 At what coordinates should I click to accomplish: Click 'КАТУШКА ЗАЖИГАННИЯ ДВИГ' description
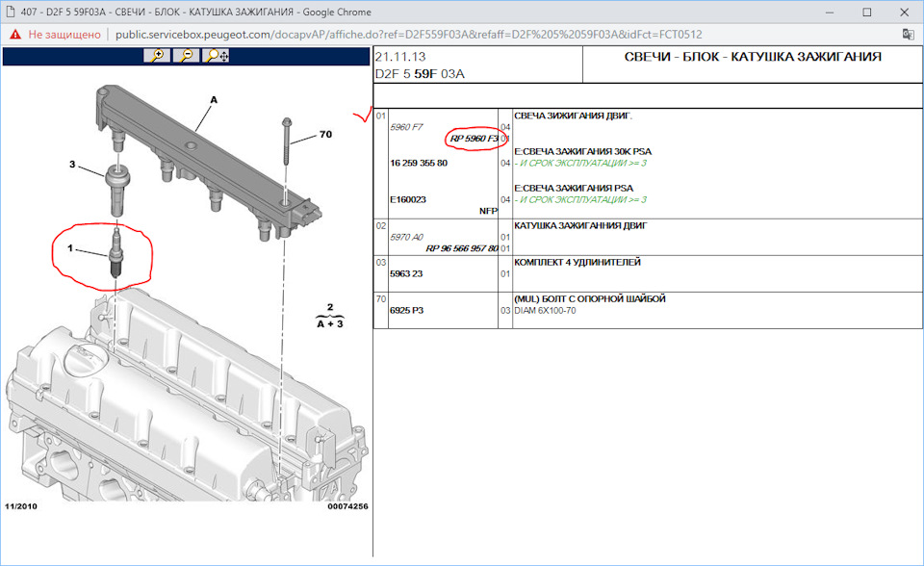[x=580, y=225]
